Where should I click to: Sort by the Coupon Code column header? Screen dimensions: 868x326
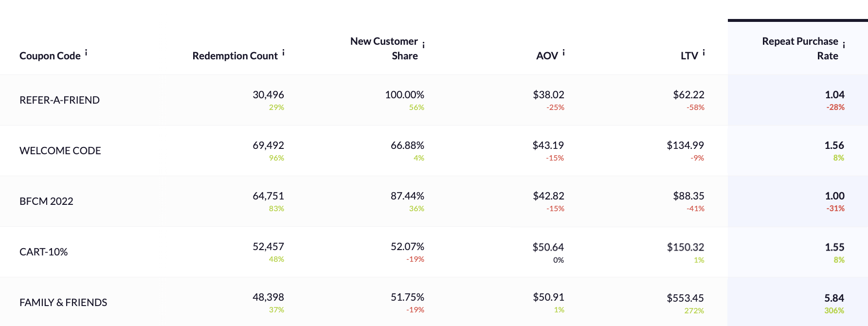pyautogui.click(x=50, y=56)
